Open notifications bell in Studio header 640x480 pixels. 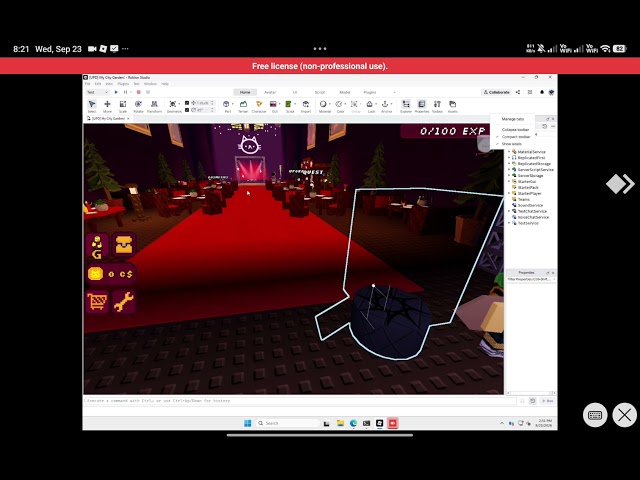pos(542,92)
